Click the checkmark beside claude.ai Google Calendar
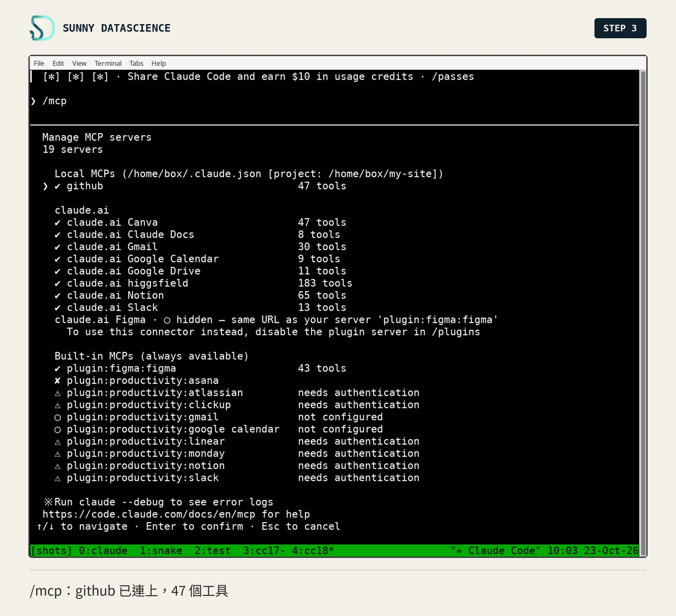 pyautogui.click(x=57, y=259)
